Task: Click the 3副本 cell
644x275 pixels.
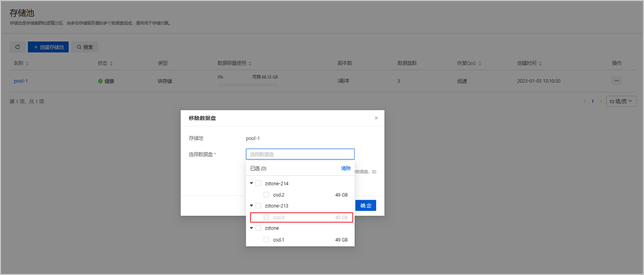Action: (x=345, y=81)
